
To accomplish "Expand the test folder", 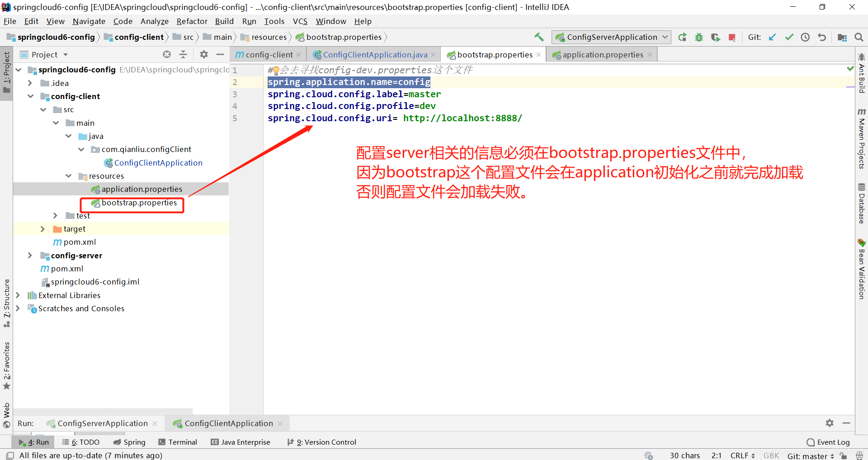I will 55,216.
